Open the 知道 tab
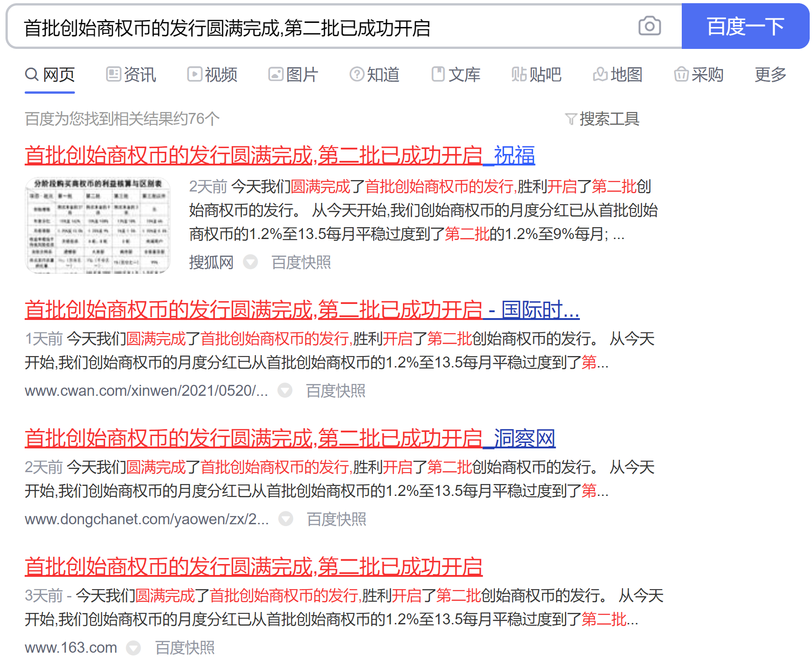This screenshot has height=660, width=812. [375, 75]
